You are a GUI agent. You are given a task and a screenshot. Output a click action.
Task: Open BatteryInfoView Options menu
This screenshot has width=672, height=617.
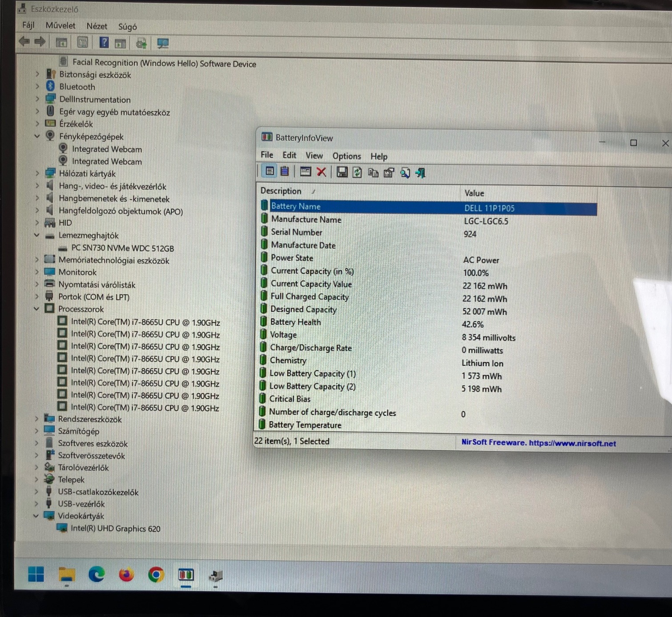pyautogui.click(x=347, y=156)
